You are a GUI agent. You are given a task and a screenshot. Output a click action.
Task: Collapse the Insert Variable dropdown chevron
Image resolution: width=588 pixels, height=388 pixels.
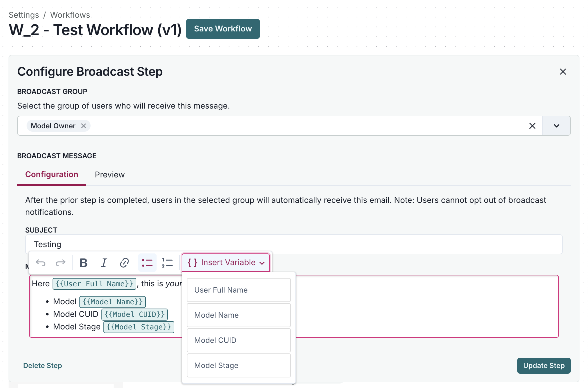pyautogui.click(x=262, y=263)
